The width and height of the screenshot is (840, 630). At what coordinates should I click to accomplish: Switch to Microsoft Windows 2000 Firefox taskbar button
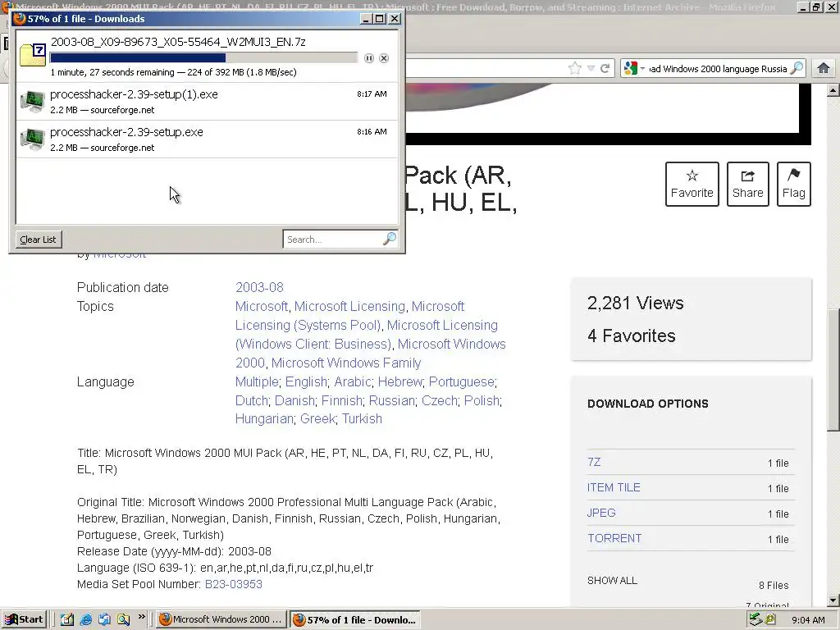tap(221, 620)
